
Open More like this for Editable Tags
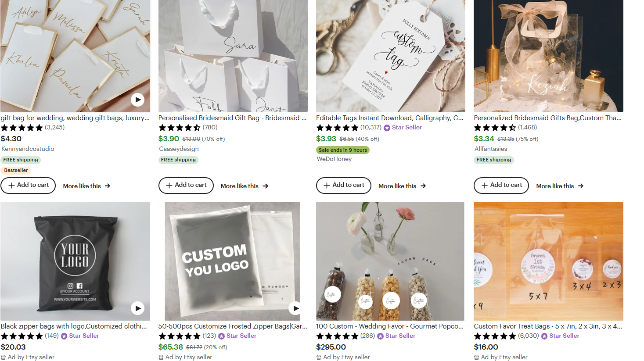pyautogui.click(x=402, y=186)
